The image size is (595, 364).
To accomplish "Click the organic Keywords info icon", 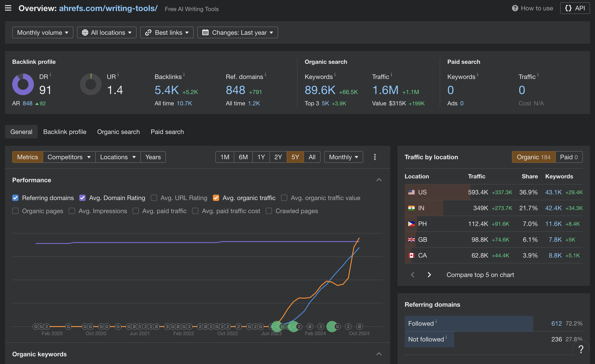I will point(335,75).
